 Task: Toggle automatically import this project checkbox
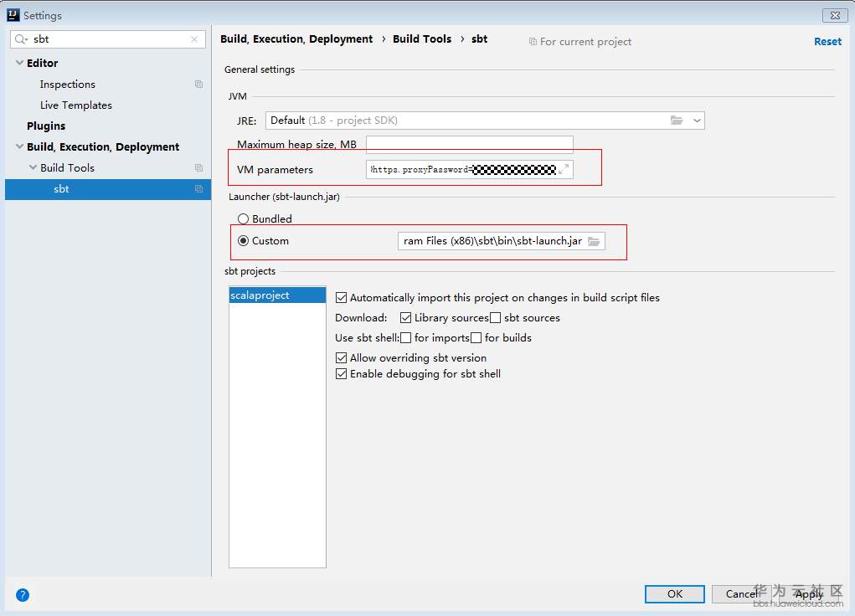click(342, 298)
